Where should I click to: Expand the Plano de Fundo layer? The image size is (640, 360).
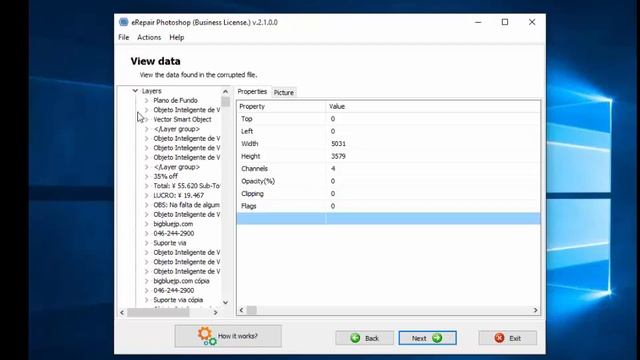[147, 100]
